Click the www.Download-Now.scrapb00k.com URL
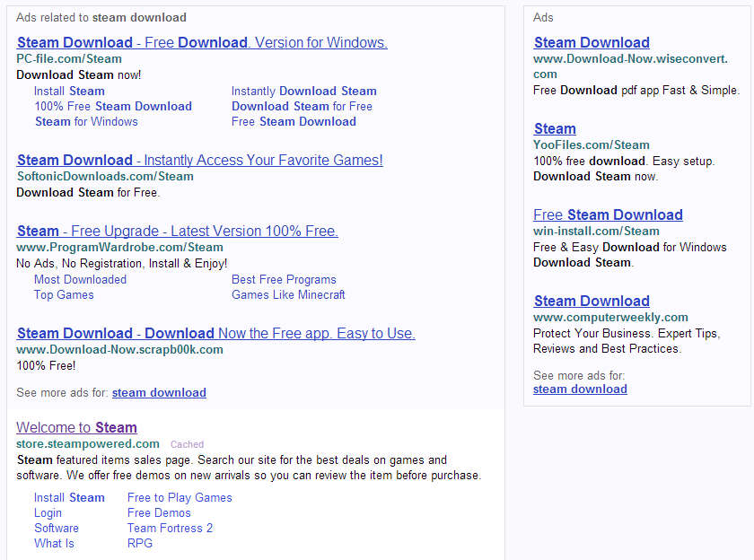Screen dimensions: 754x560 pos(119,349)
